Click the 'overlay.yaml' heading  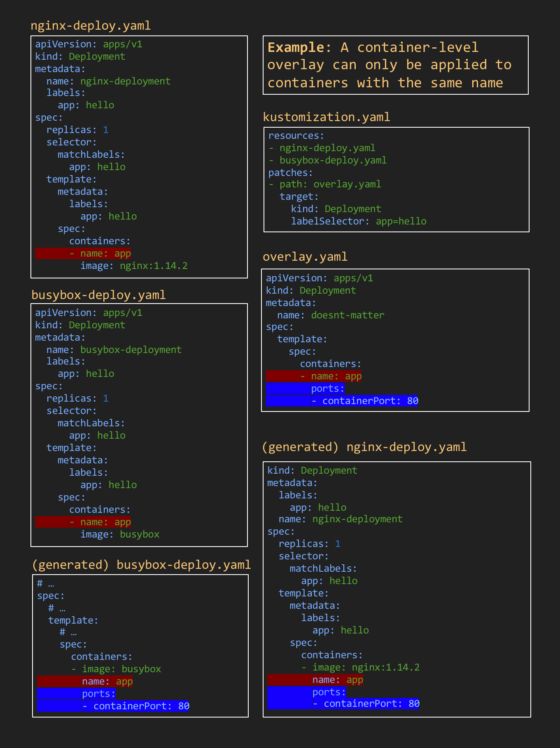point(305,257)
